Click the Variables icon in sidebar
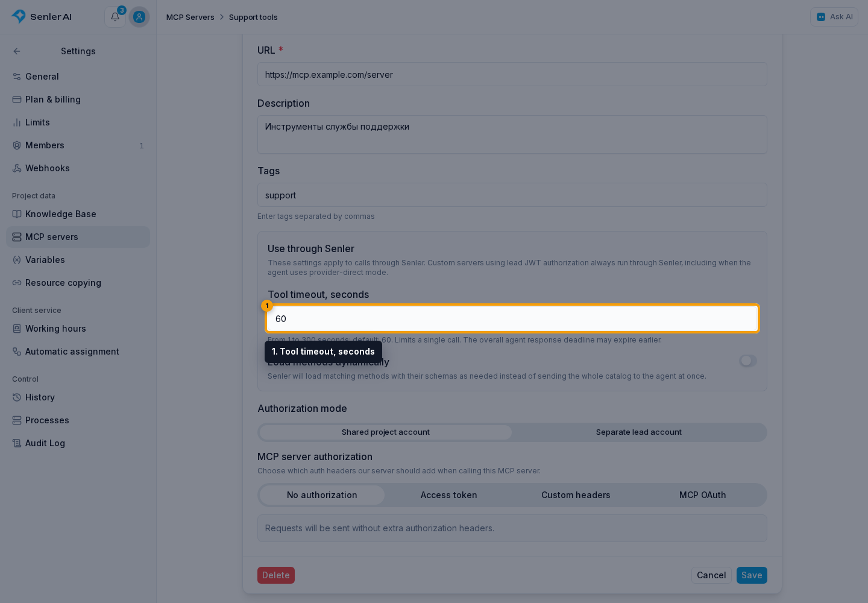This screenshot has width=868, height=603. (x=17, y=260)
